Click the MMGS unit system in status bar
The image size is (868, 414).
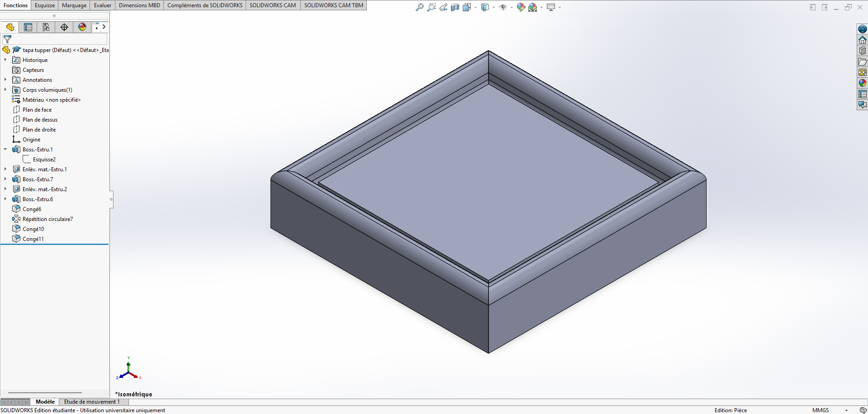pos(821,410)
